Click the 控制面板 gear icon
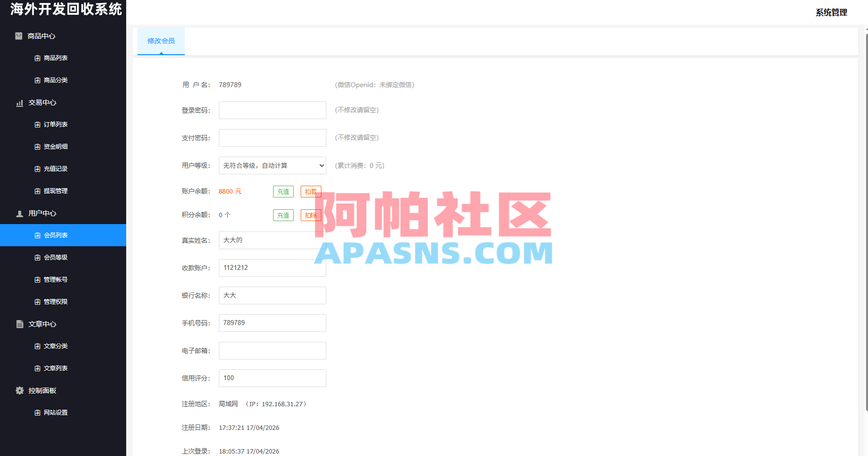Image resolution: width=868 pixels, height=456 pixels. point(20,391)
